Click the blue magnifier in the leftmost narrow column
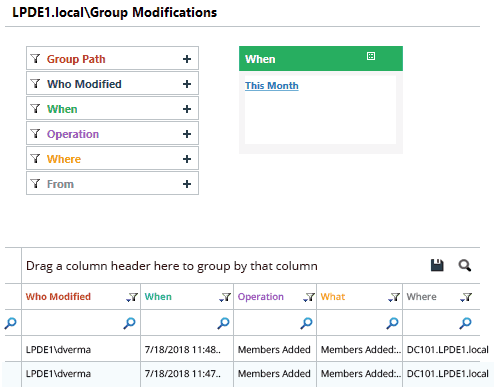The height and width of the screenshot is (387, 494). coord(11,323)
